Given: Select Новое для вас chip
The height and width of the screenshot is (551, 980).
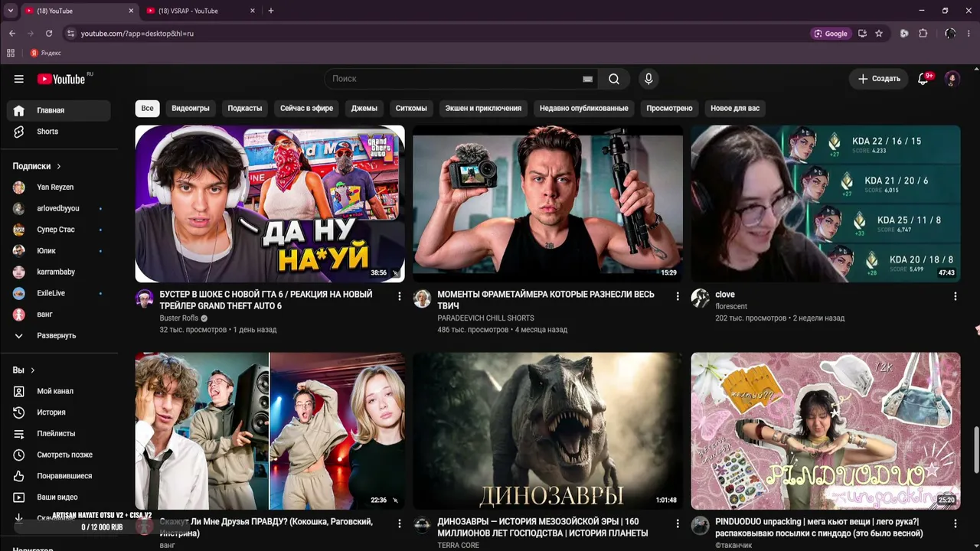Looking at the screenshot, I should pos(735,109).
